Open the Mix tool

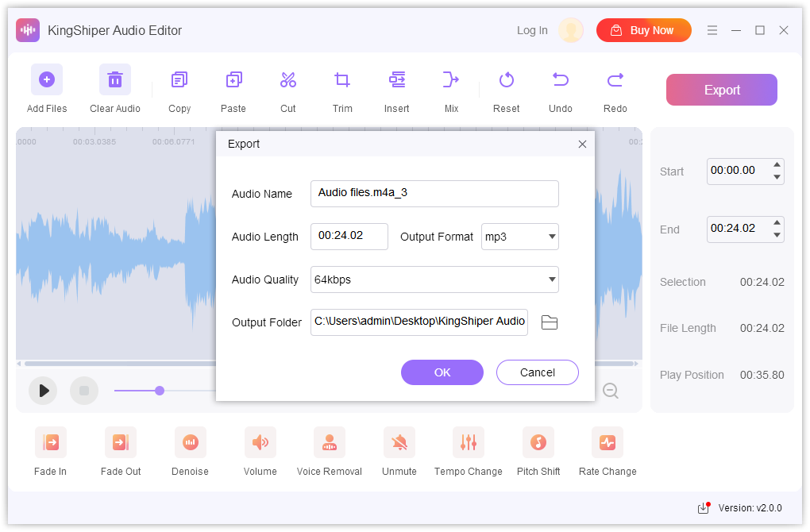tap(451, 80)
